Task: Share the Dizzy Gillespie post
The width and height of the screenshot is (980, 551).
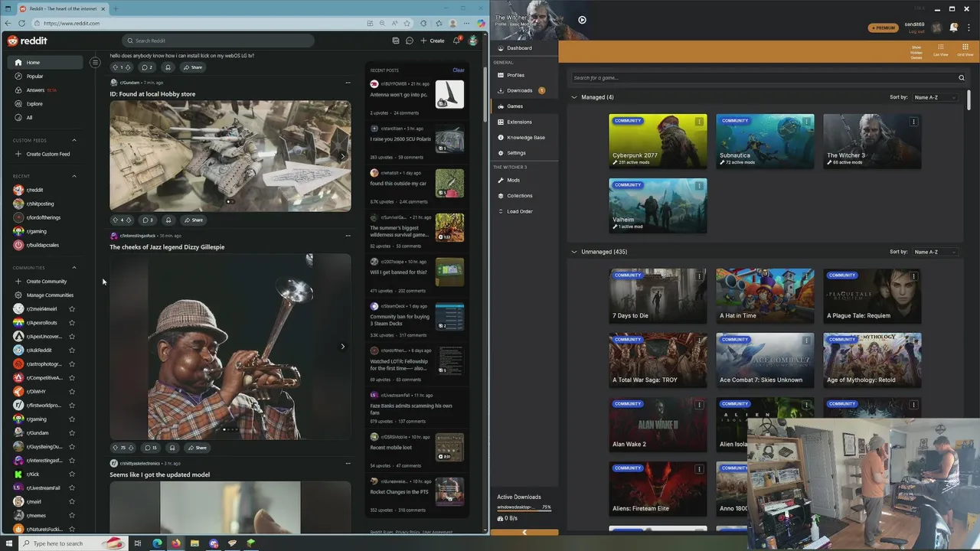Action: 197,448
